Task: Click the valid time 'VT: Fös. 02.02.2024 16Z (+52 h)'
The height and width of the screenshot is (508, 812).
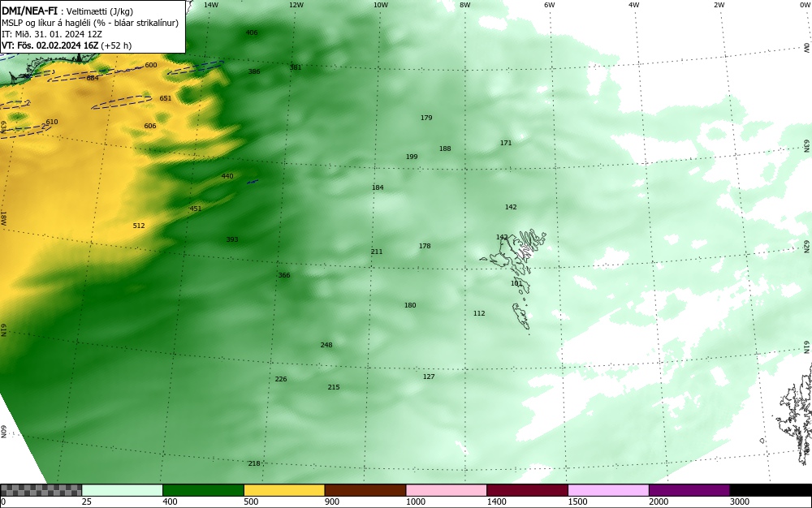Action: click(67, 45)
